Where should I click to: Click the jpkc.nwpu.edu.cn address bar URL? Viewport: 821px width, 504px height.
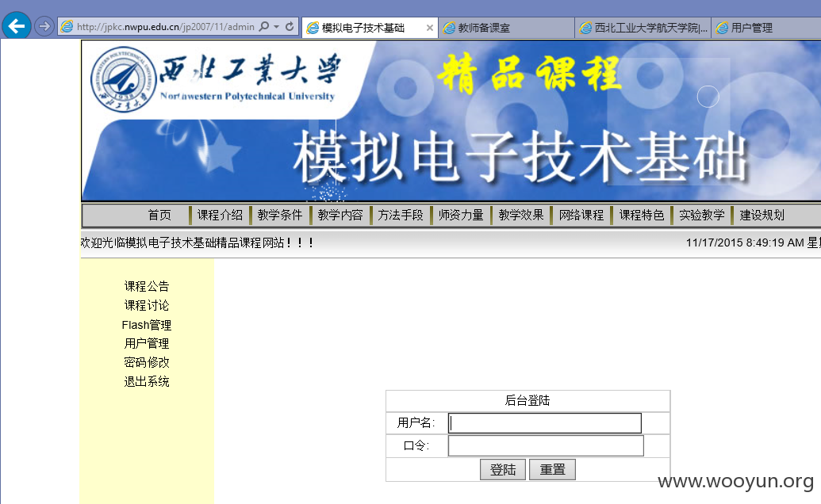click(166, 27)
